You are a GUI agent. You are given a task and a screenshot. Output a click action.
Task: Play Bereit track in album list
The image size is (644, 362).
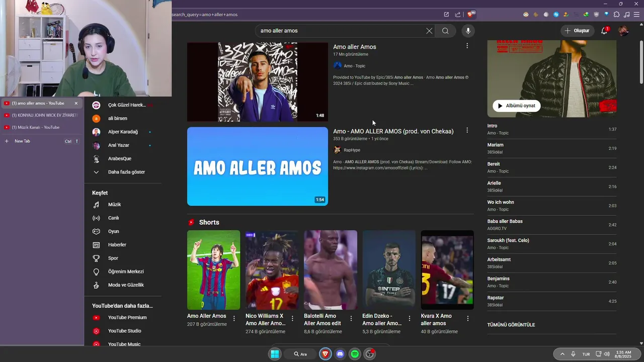(x=551, y=167)
